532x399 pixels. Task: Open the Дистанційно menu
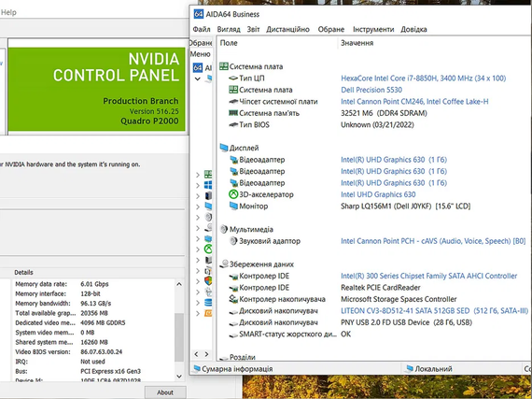pos(287,29)
